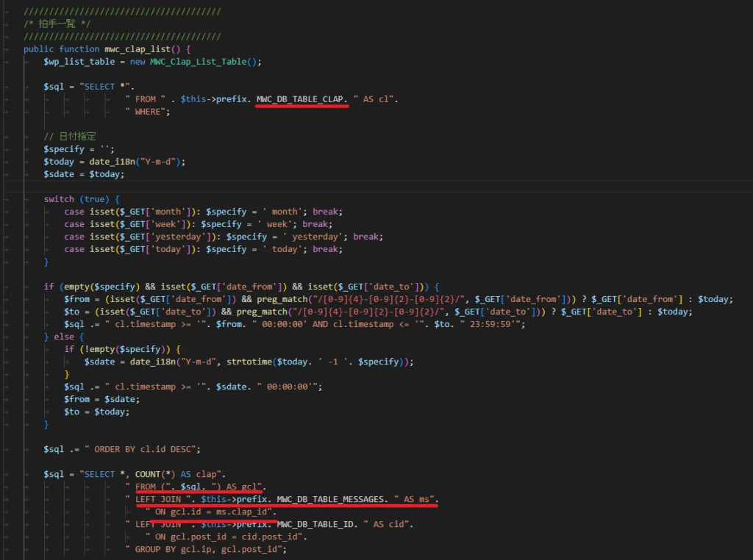Click the $sdate = $today line

pos(84,174)
